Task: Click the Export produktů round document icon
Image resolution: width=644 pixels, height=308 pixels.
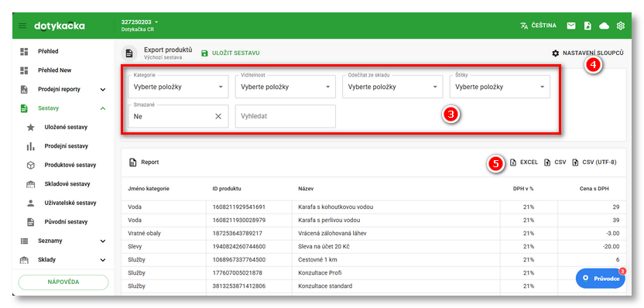Action: [129, 53]
